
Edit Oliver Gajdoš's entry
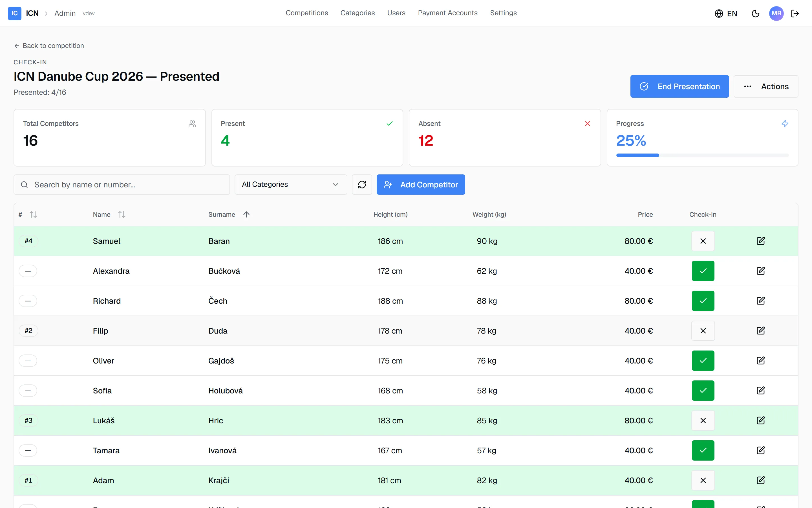click(x=761, y=360)
